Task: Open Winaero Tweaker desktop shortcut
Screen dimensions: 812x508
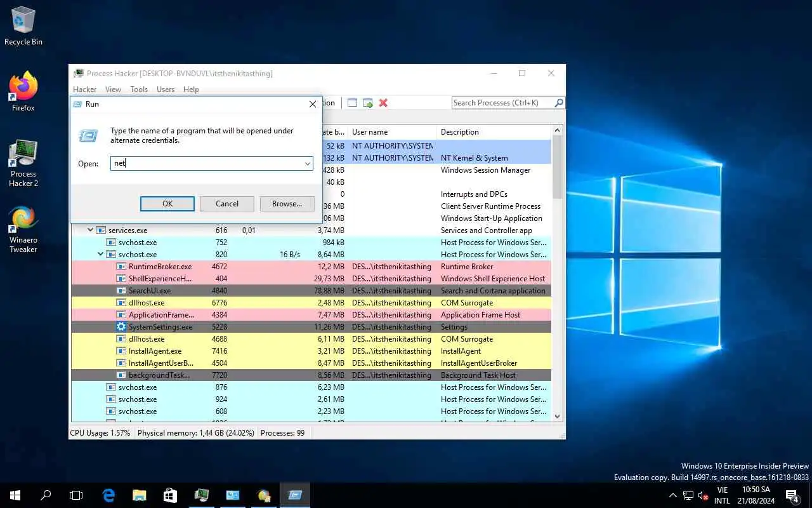Action: [x=23, y=229]
